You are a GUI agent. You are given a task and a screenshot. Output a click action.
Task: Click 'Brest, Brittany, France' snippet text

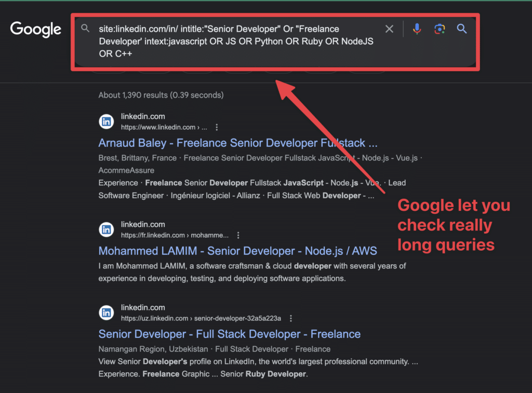[137, 158]
